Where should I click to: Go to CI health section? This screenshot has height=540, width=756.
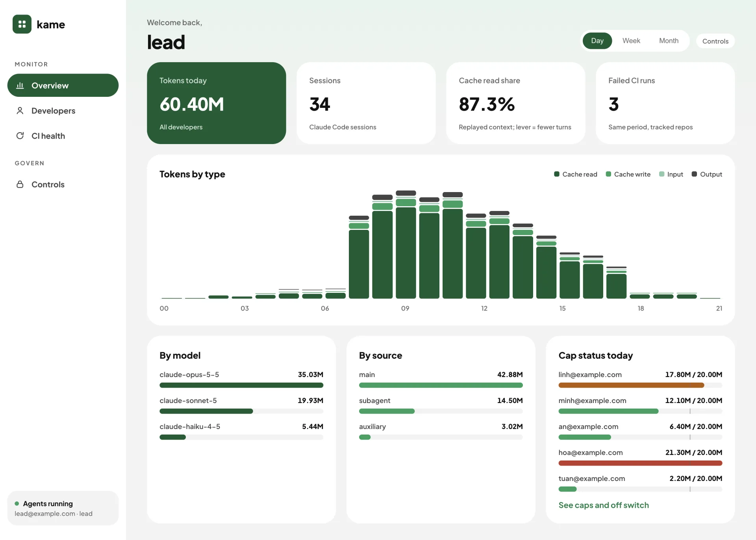(63, 136)
